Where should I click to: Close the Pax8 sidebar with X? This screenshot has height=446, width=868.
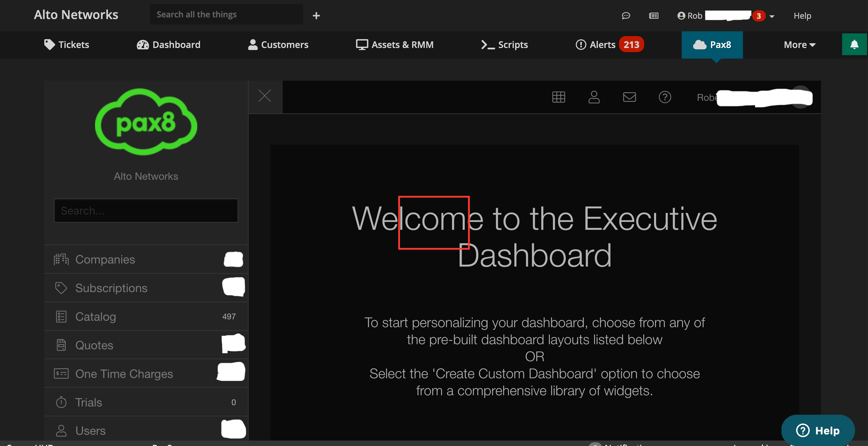pyautogui.click(x=265, y=96)
